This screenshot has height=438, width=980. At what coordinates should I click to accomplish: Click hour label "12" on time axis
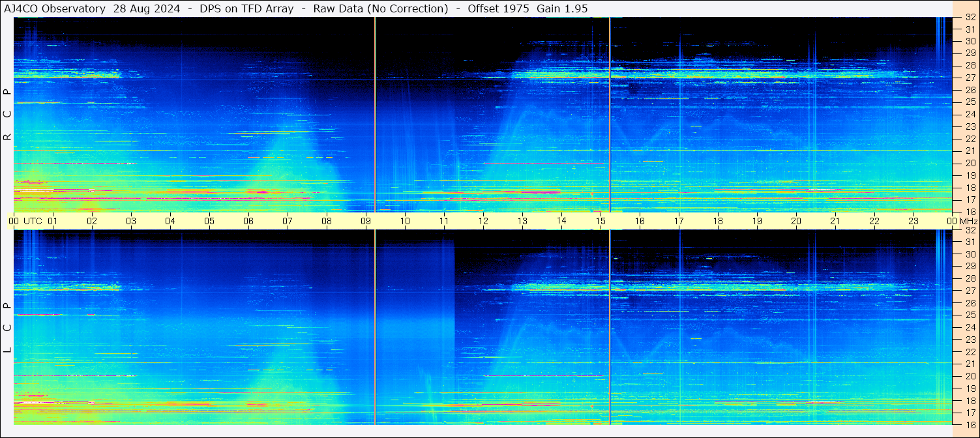[483, 221]
